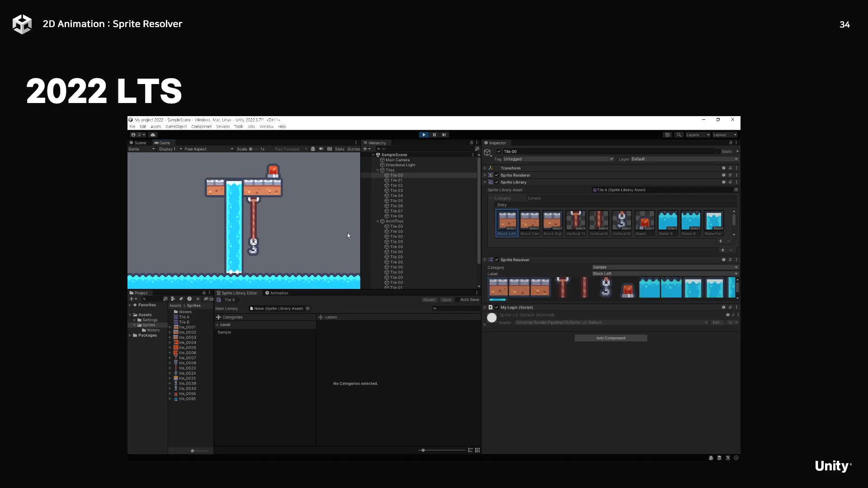Click the cloud icon in the toolbar

[x=153, y=135]
